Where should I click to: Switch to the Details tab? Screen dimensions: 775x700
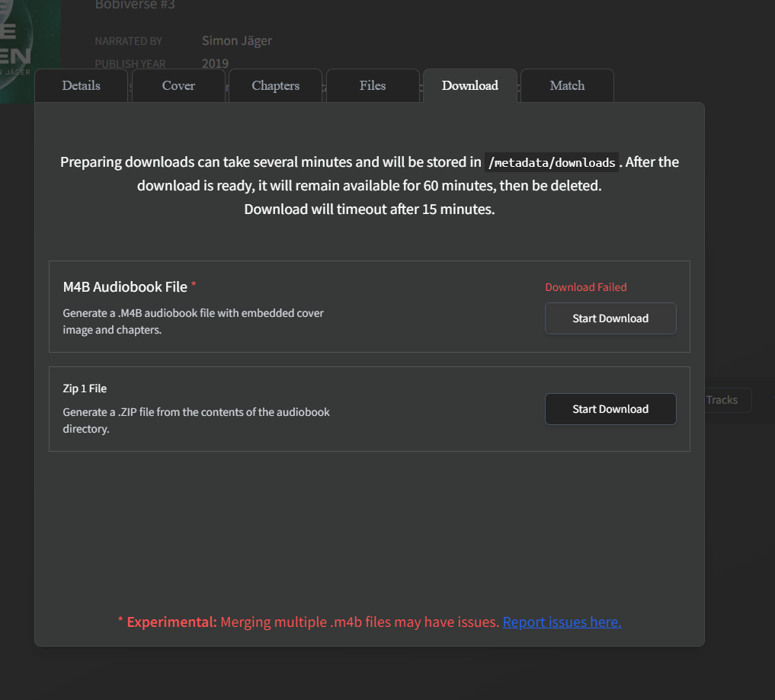[81, 85]
